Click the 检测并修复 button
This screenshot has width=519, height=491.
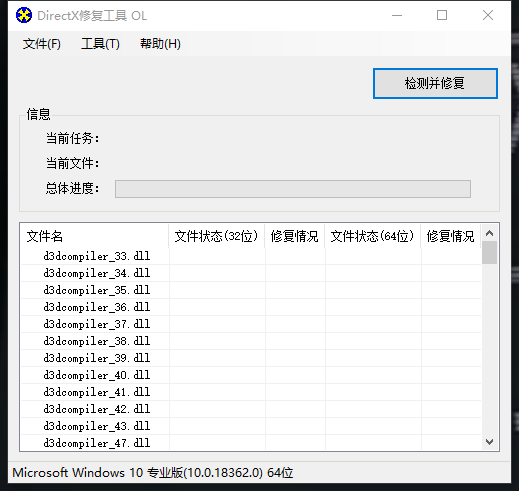point(435,83)
